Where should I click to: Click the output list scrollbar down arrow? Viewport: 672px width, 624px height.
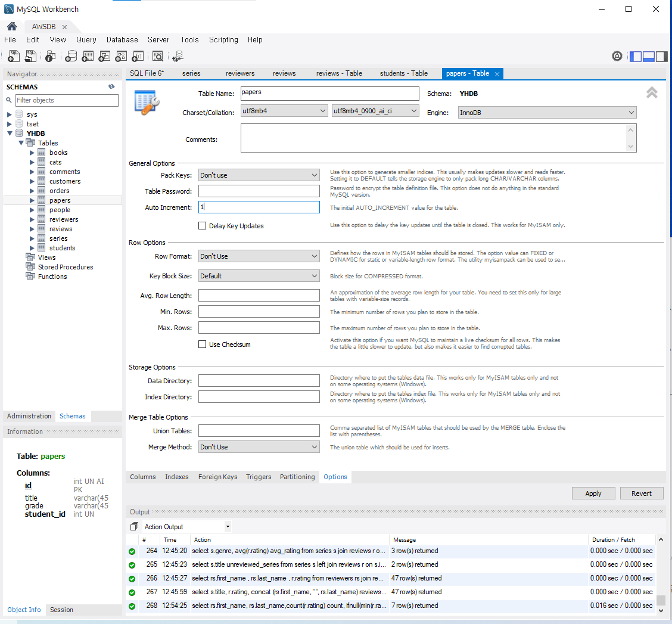pyautogui.click(x=661, y=610)
